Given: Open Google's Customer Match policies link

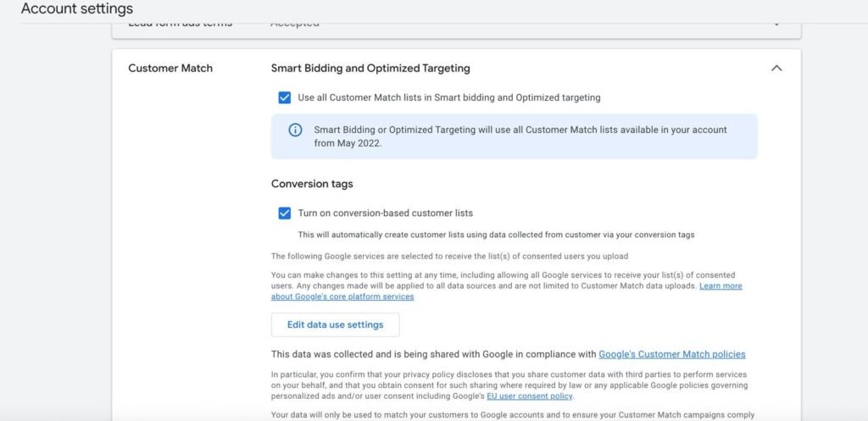Looking at the screenshot, I should [671, 354].
